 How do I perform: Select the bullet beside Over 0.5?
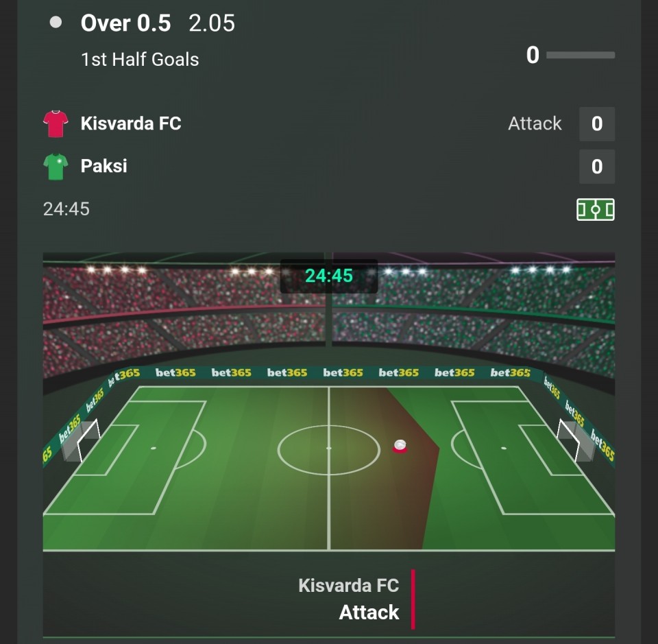(x=56, y=23)
